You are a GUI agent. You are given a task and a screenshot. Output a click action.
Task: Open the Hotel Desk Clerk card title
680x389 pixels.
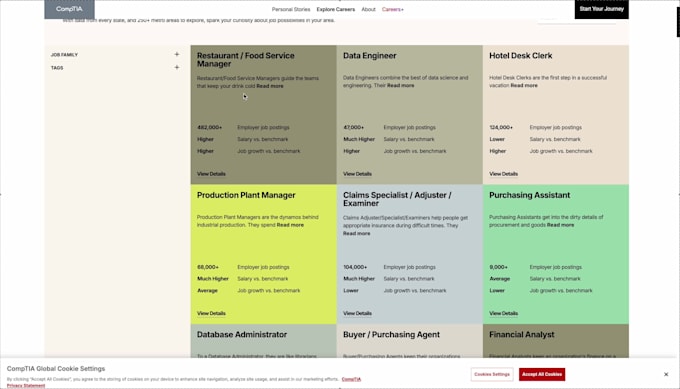(x=520, y=56)
